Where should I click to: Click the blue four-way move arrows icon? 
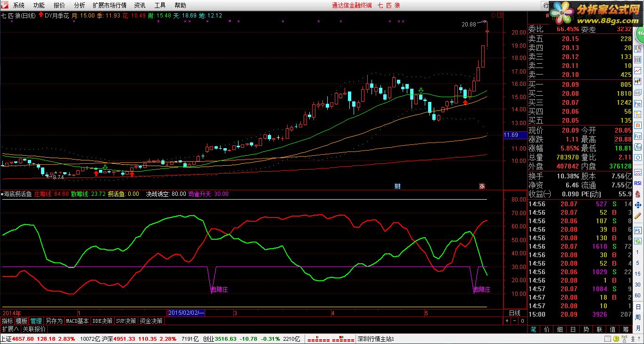(638, 205)
